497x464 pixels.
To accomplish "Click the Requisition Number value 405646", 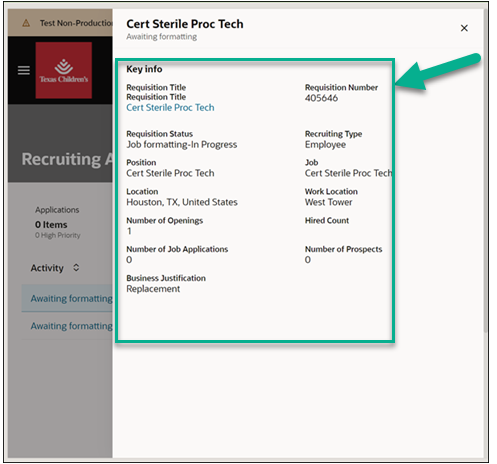I will click(x=321, y=98).
